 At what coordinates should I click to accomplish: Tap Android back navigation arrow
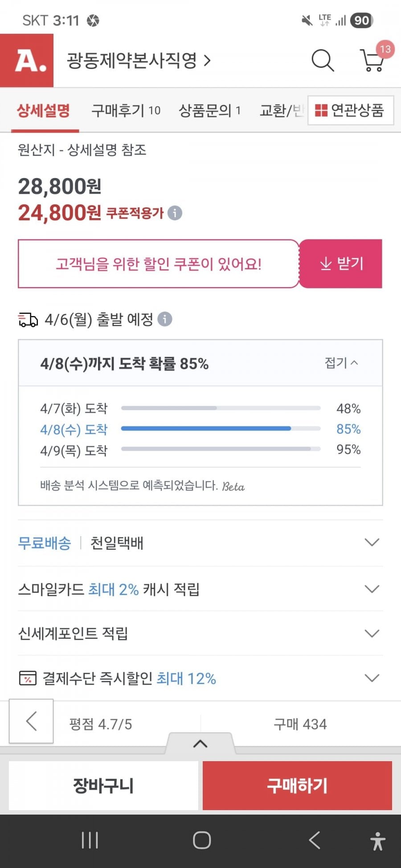point(315,840)
